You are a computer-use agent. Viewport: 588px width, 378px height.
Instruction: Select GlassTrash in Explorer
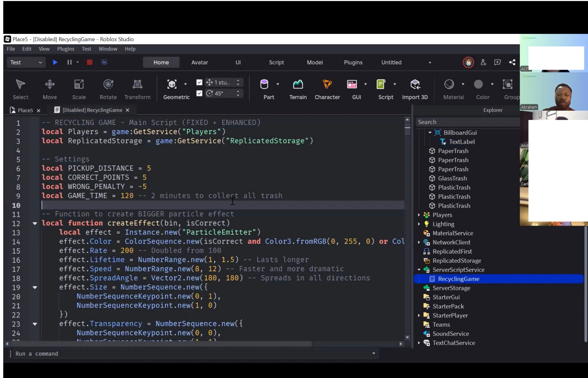(452, 178)
